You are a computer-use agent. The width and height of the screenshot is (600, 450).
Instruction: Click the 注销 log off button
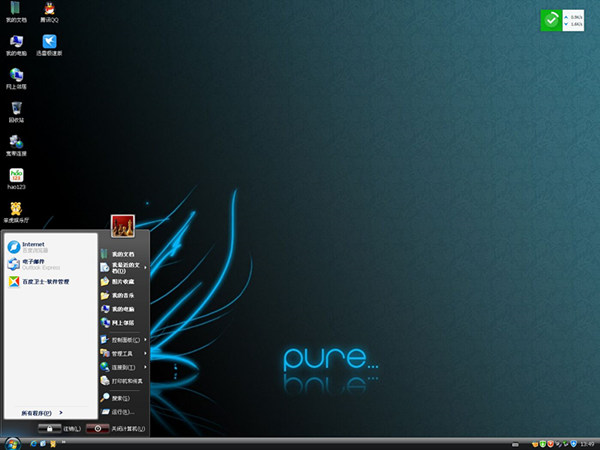point(60,428)
